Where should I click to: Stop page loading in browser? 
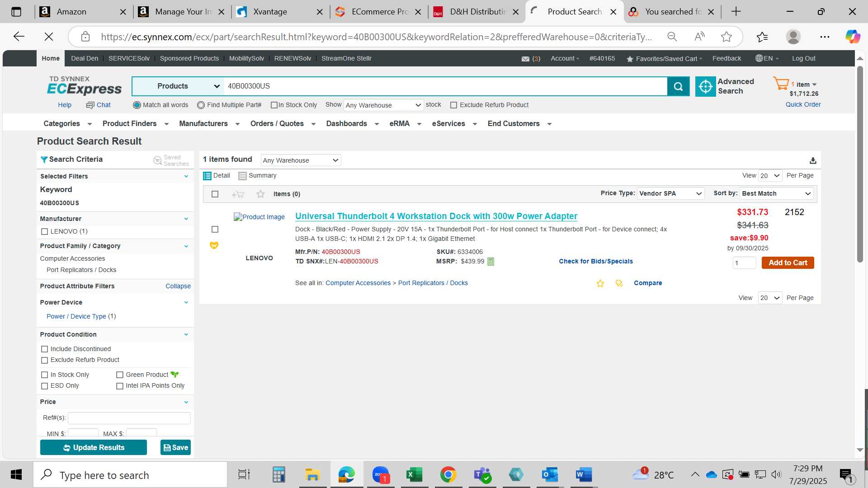coord(49,37)
